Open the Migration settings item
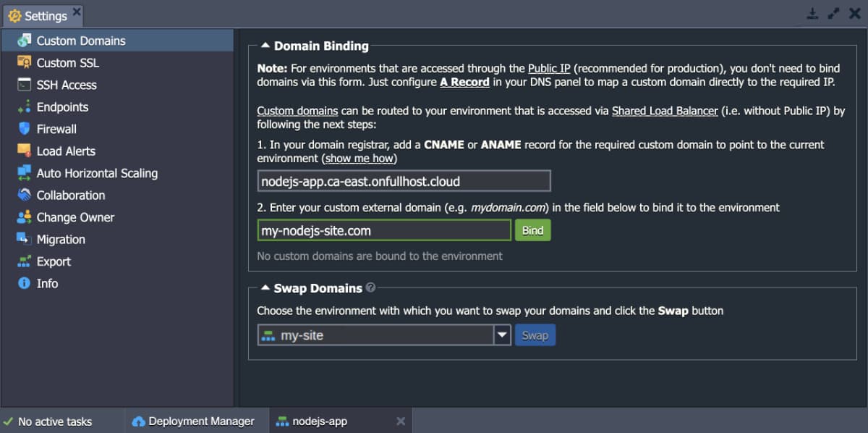Image resolution: width=868 pixels, height=433 pixels. 61,240
